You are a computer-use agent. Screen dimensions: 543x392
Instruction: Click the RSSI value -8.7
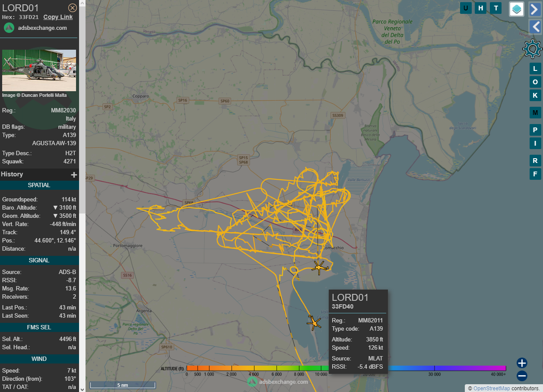71,280
